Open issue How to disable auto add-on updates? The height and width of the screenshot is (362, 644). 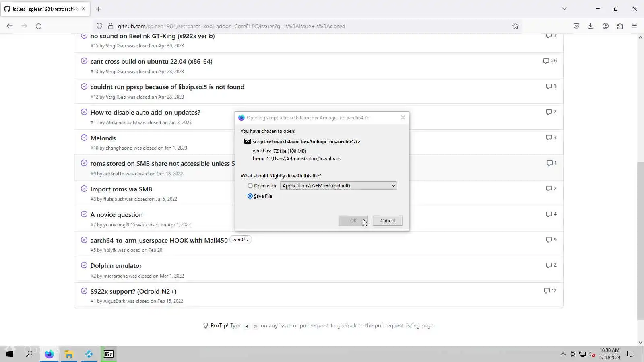[145, 113]
